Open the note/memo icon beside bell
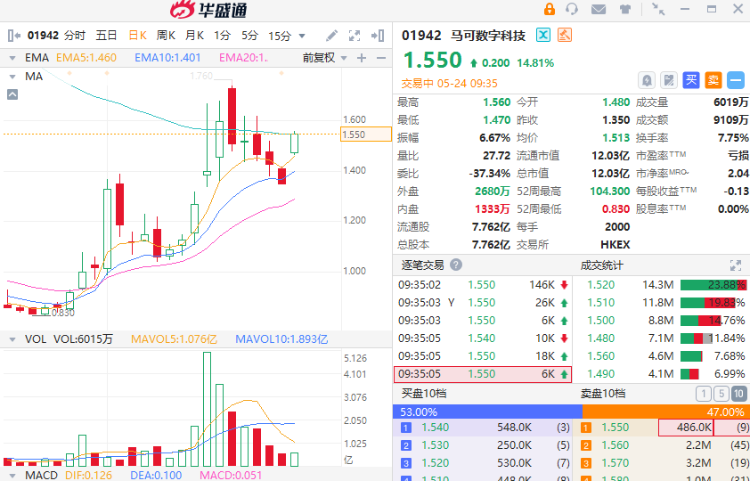 [x=669, y=80]
